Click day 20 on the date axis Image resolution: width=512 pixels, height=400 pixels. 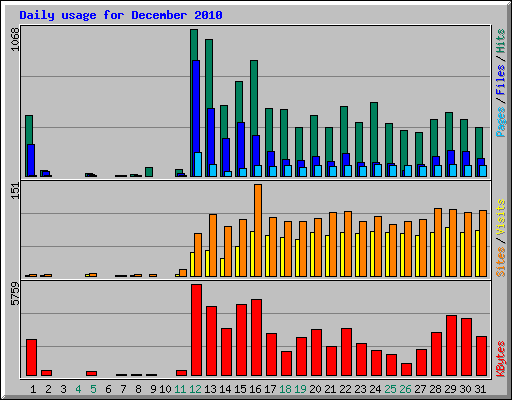tap(315, 389)
